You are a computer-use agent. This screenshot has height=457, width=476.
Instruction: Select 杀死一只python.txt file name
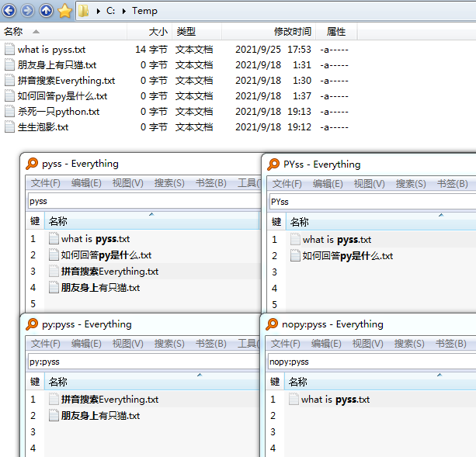(x=58, y=112)
